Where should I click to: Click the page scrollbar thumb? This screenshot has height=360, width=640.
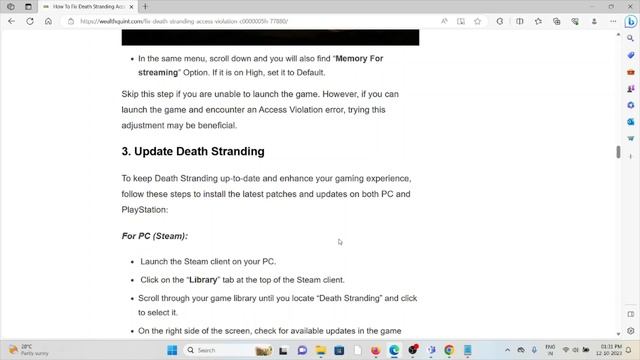pyautogui.click(x=618, y=152)
